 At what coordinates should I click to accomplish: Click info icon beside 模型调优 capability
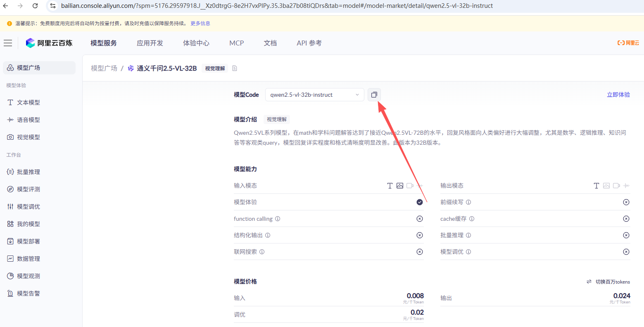point(468,252)
